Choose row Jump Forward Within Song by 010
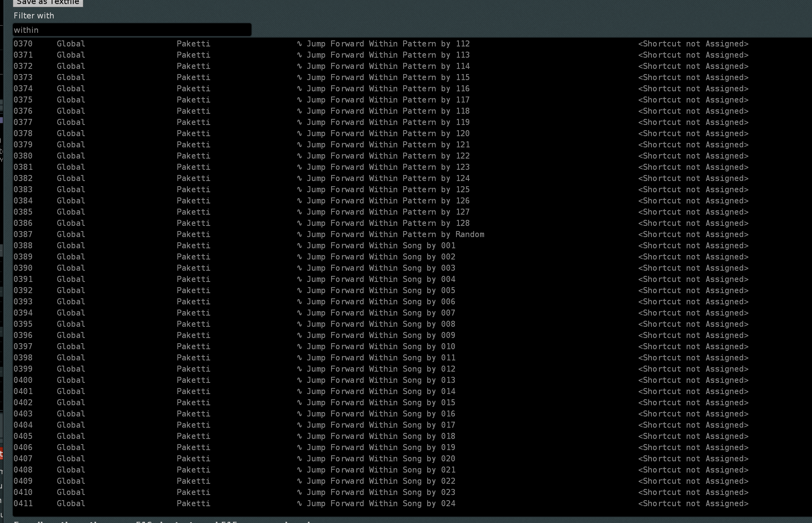Image resolution: width=812 pixels, height=523 pixels. pos(380,346)
